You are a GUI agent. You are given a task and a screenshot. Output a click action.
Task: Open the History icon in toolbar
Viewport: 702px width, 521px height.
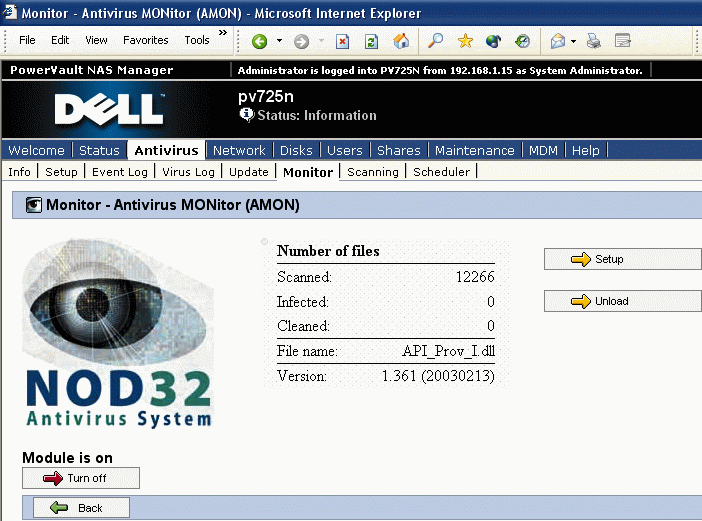tap(522, 41)
